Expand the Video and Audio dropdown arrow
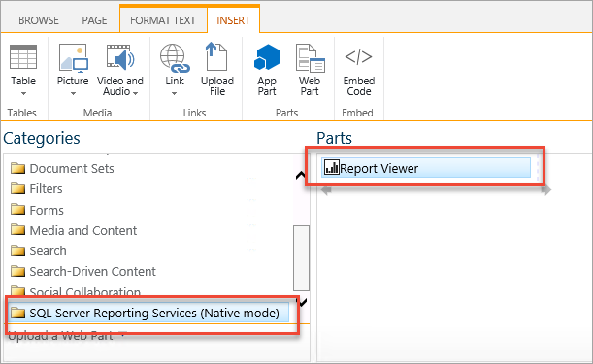Viewport: 593px width, 364px height. [136, 93]
